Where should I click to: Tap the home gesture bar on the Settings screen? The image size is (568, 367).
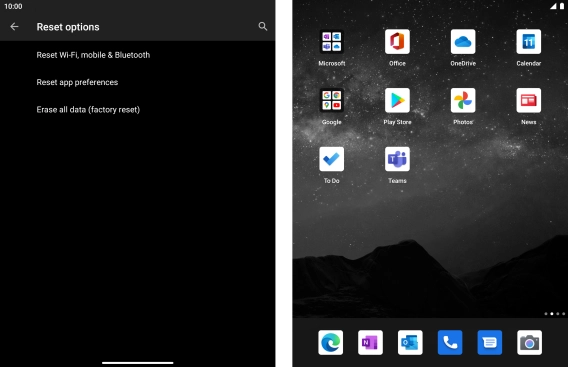[138, 363]
